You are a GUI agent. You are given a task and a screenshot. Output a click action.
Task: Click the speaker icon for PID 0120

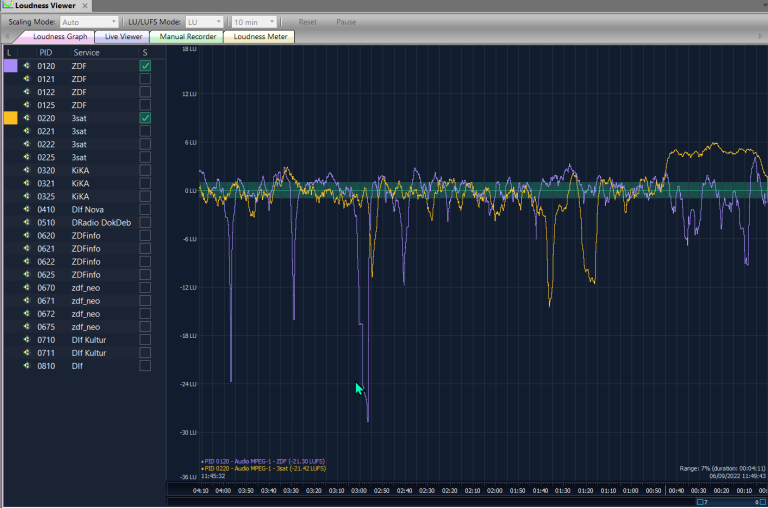point(26,66)
